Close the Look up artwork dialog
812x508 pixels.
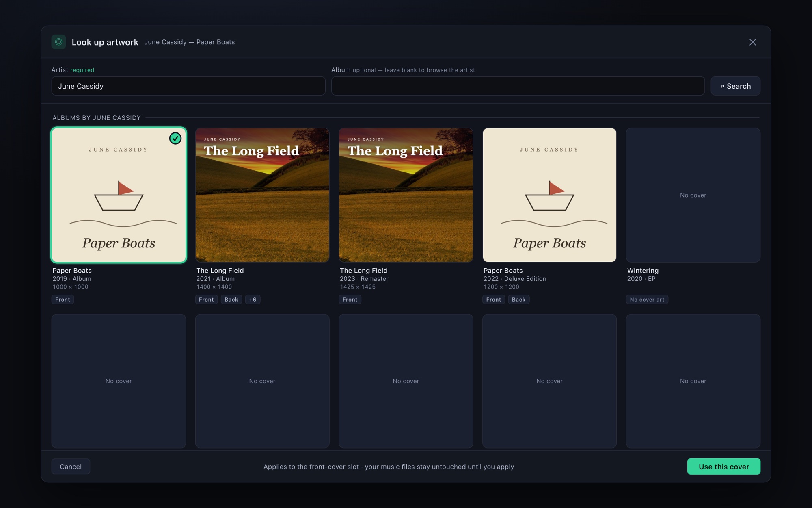click(x=752, y=42)
